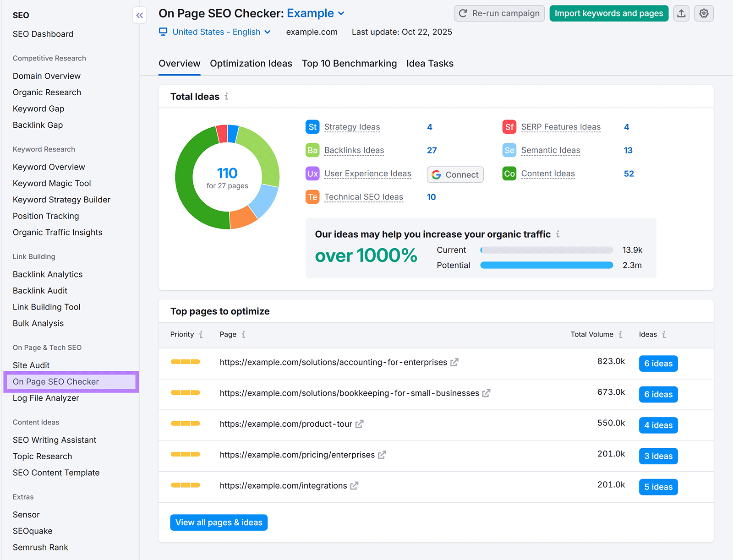Click the export/share upload icon

pyautogui.click(x=681, y=13)
